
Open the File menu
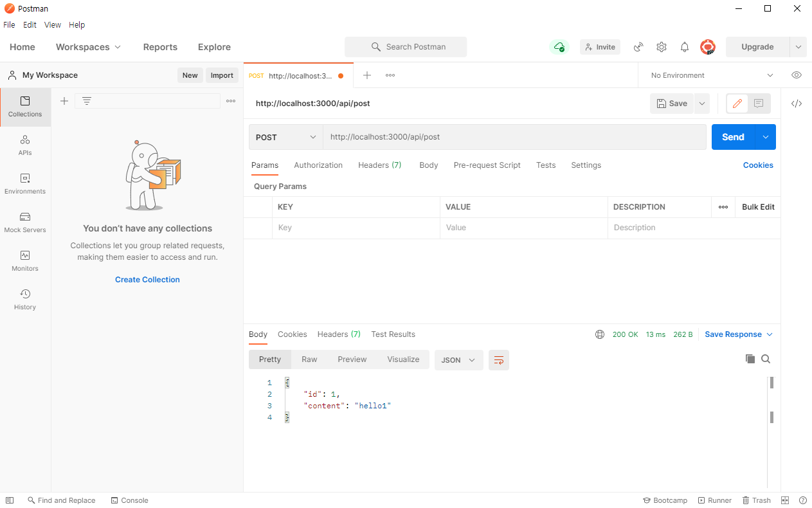click(9, 25)
